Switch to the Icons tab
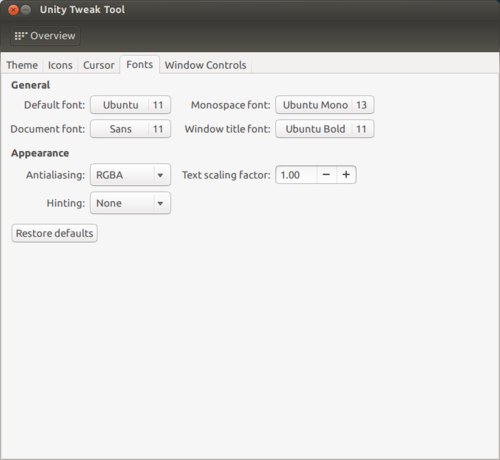500x460 pixels. (x=60, y=65)
